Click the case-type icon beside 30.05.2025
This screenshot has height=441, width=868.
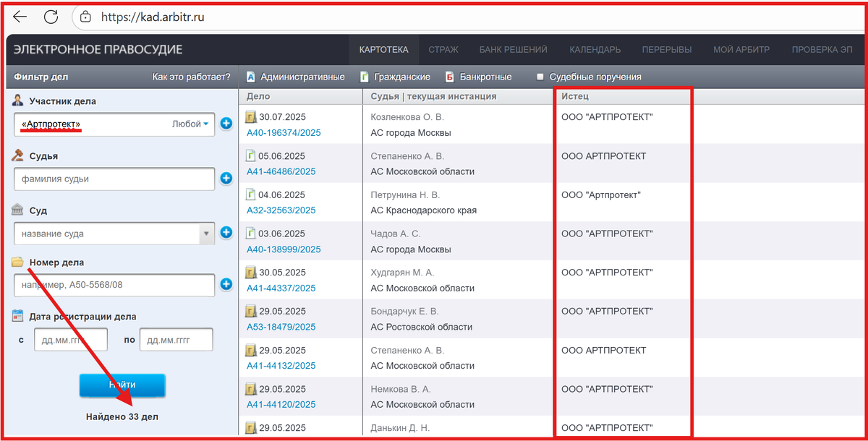(251, 273)
